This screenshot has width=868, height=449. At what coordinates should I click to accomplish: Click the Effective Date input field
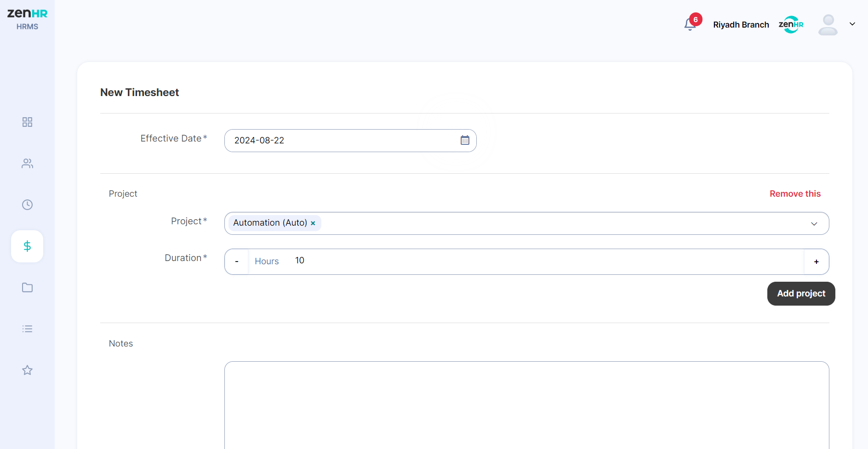[350, 141]
